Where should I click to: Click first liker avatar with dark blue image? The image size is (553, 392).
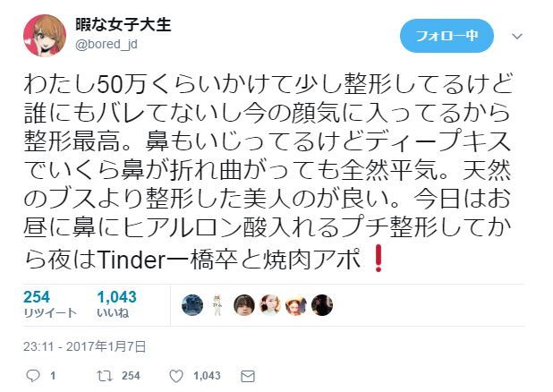coord(192,305)
